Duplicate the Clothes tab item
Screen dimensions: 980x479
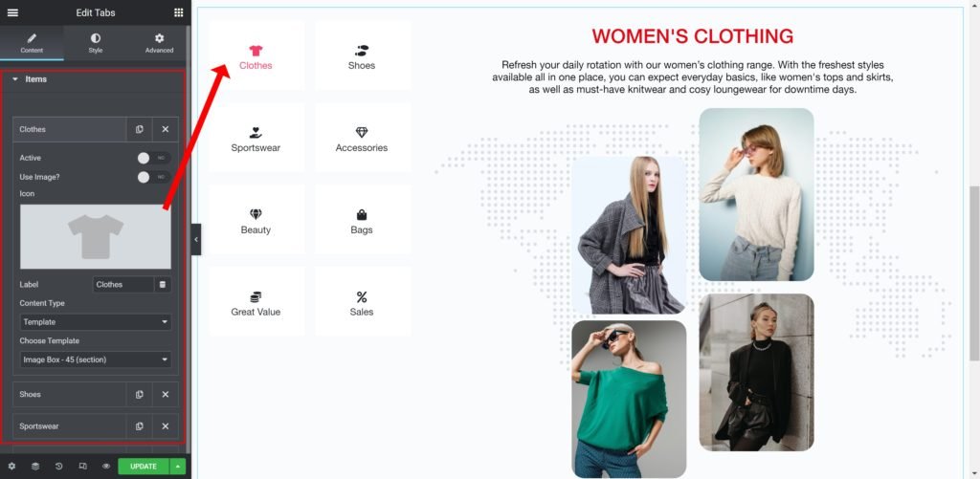(140, 129)
